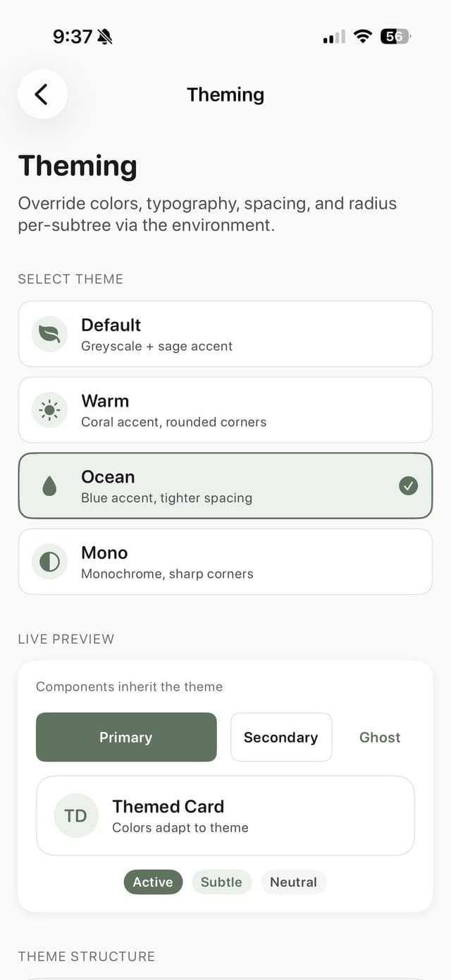Tap the back arrow button
Screen dimensions: 451x980
point(42,94)
